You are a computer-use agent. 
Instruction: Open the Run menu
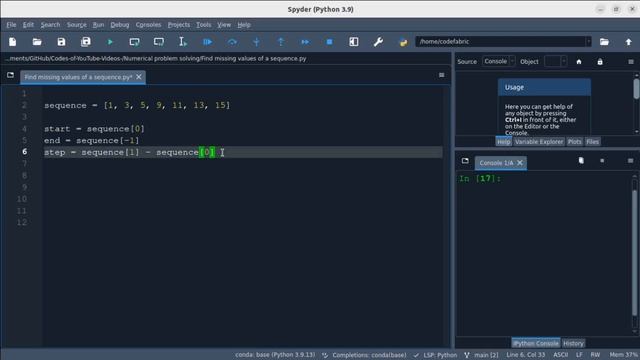pyautogui.click(x=98, y=25)
